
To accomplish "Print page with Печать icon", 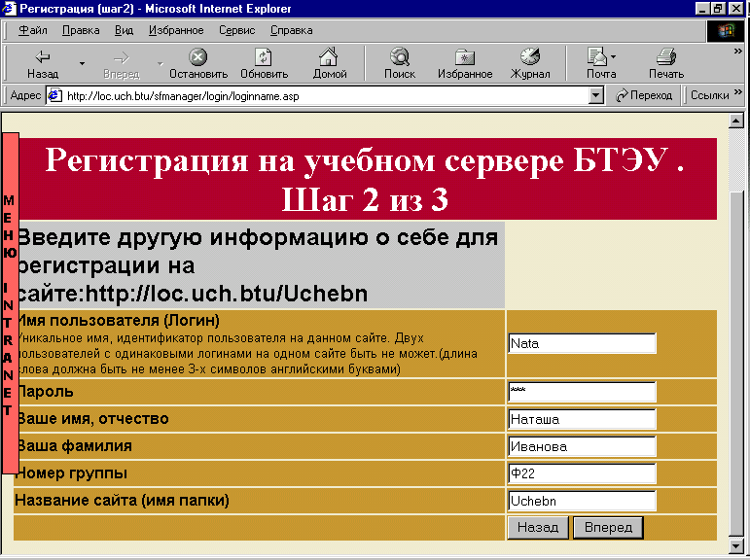I will click(665, 57).
